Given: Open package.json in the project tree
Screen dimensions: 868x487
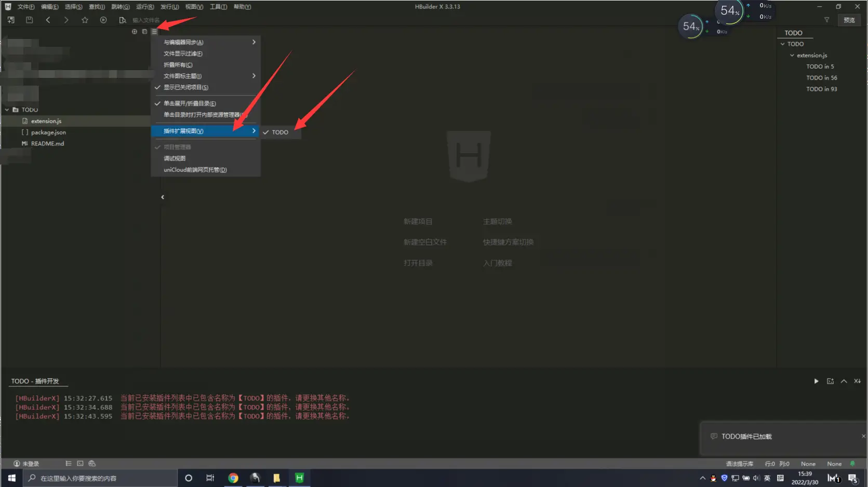Looking at the screenshot, I should 48,132.
